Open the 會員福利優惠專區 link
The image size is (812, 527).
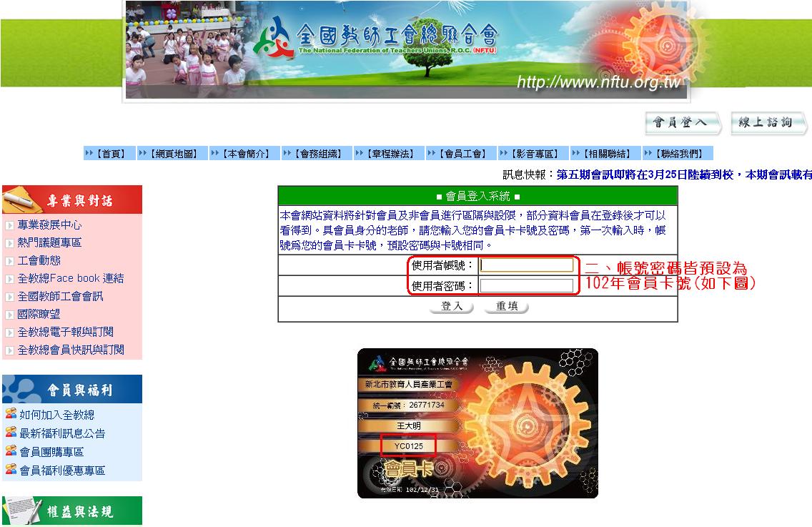coord(62,471)
